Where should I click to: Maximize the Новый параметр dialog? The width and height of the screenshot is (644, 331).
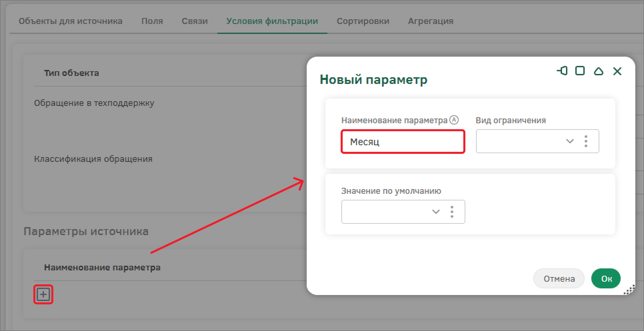tap(580, 71)
